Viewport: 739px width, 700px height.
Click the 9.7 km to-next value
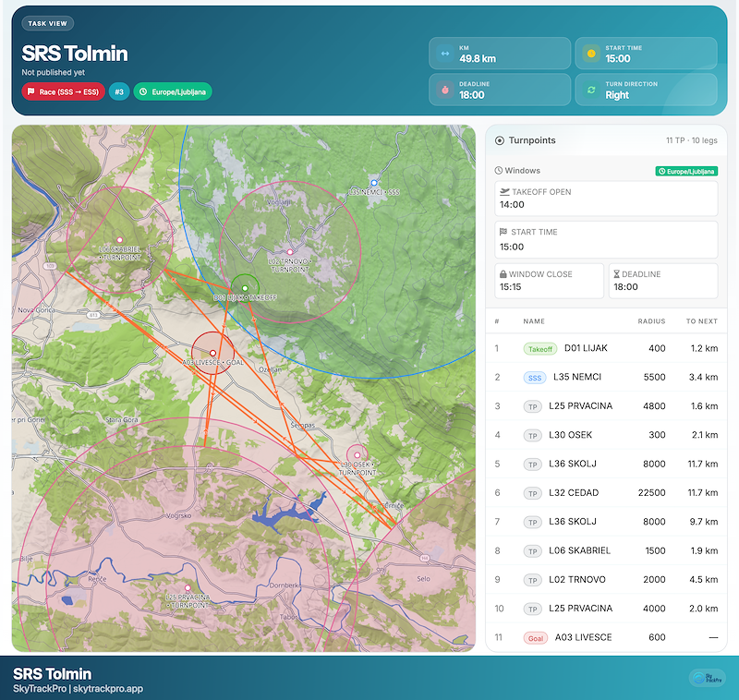[704, 522]
